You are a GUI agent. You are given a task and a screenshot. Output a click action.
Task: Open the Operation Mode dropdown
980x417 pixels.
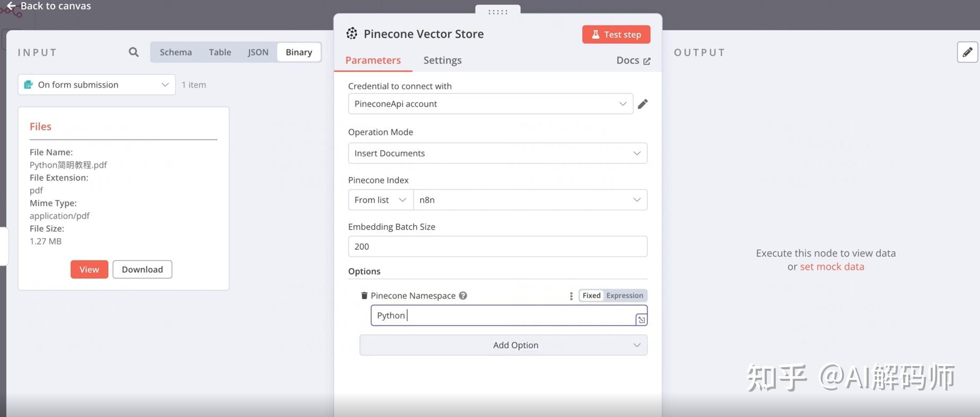tap(497, 153)
